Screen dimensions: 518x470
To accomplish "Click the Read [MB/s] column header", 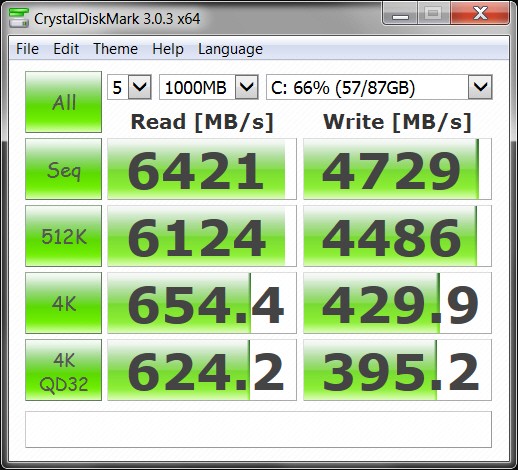I will (202, 122).
